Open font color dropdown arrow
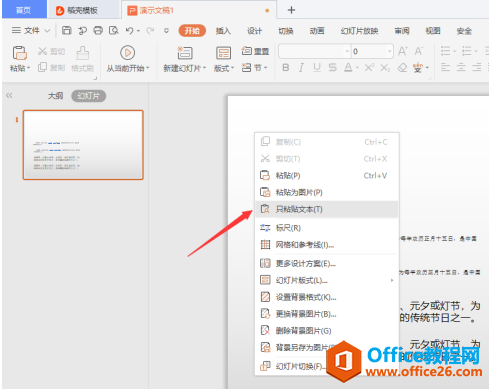 (357, 68)
